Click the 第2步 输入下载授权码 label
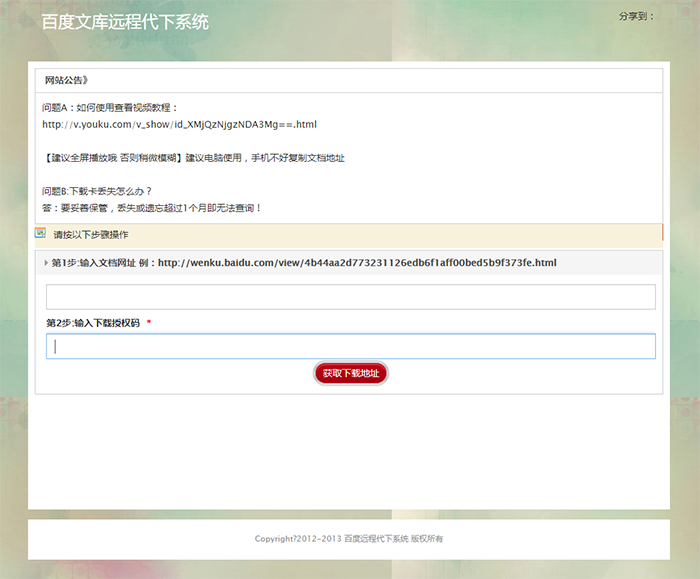This screenshot has height=579, width=700. (93, 323)
